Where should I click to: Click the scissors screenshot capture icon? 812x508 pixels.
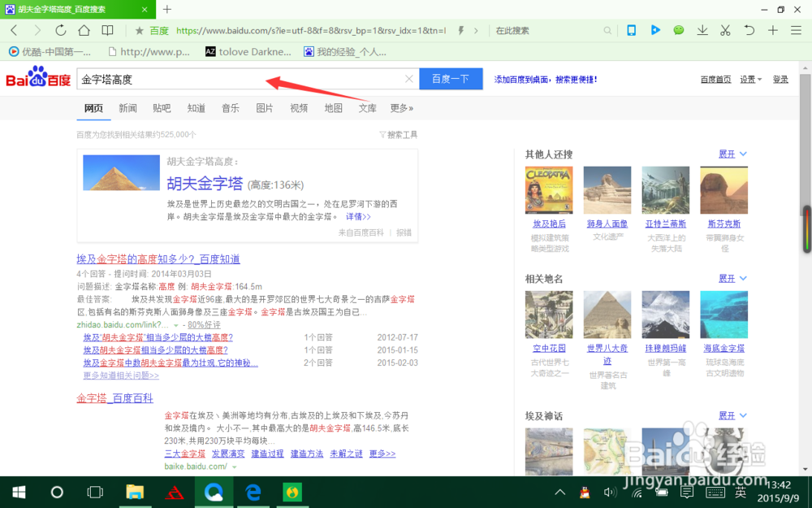coord(725,30)
